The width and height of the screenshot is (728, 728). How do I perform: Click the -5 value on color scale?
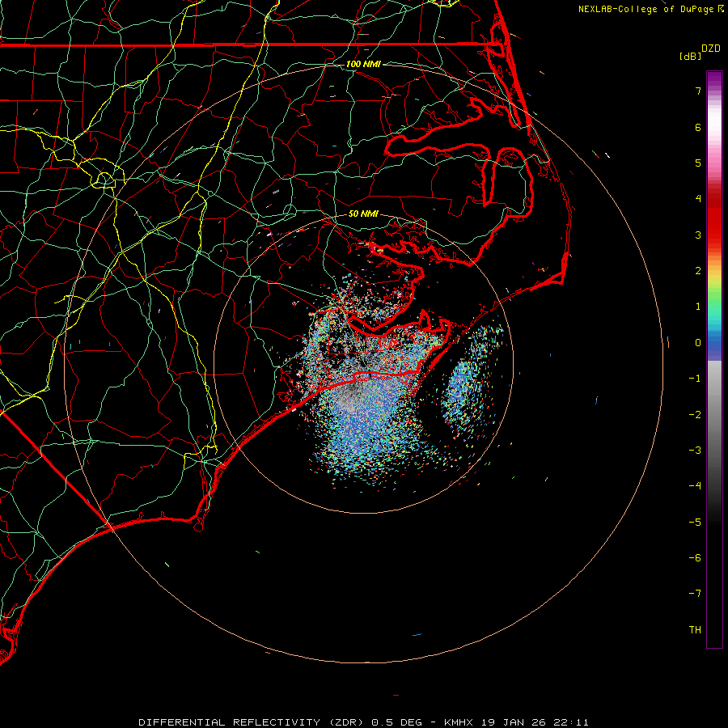click(695, 523)
